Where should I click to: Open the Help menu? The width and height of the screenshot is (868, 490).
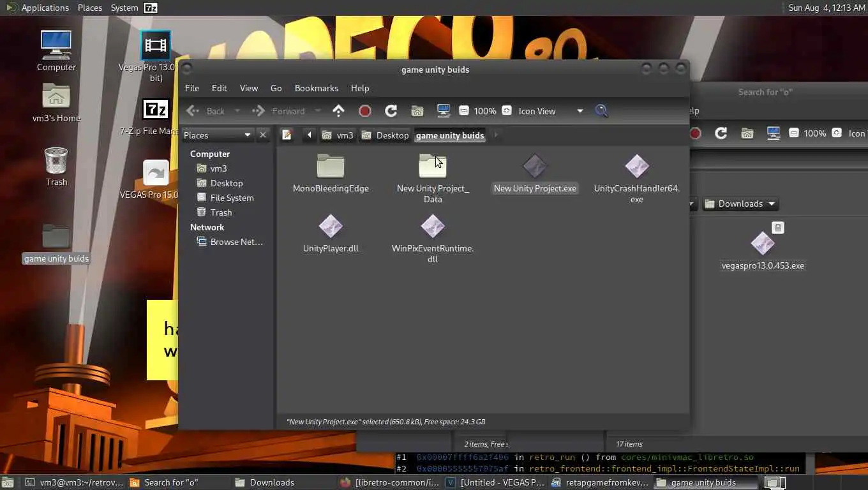coord(360,88)
